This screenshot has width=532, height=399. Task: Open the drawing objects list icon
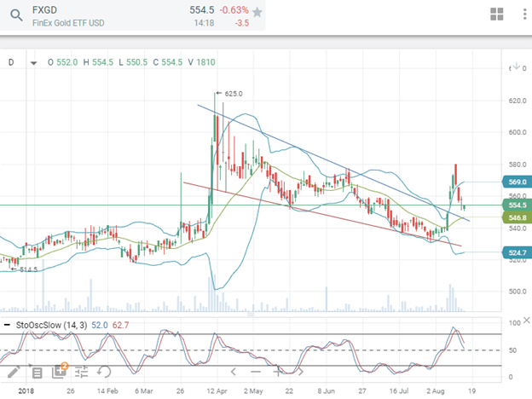click(37, 373)
